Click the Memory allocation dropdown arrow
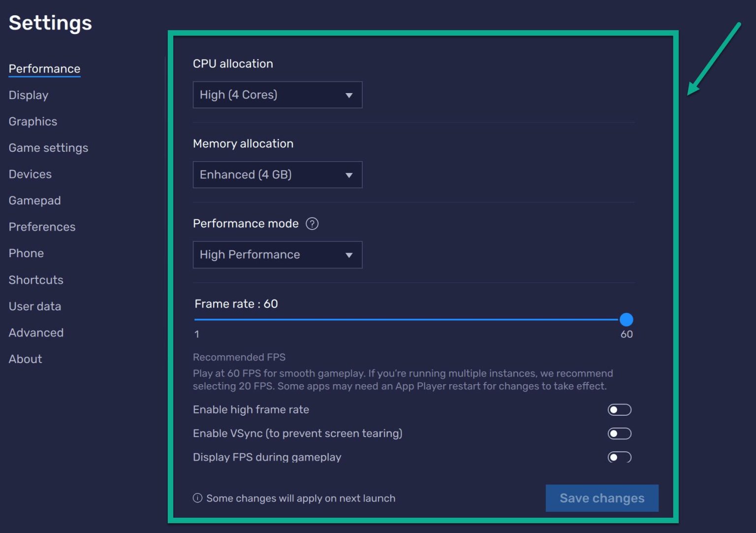 (x=349, y=175)
